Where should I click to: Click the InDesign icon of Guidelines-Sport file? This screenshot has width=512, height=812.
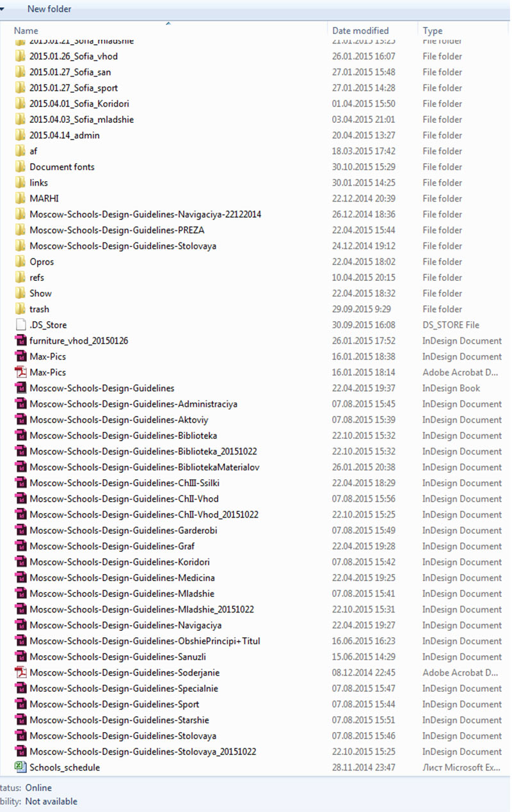20,705
